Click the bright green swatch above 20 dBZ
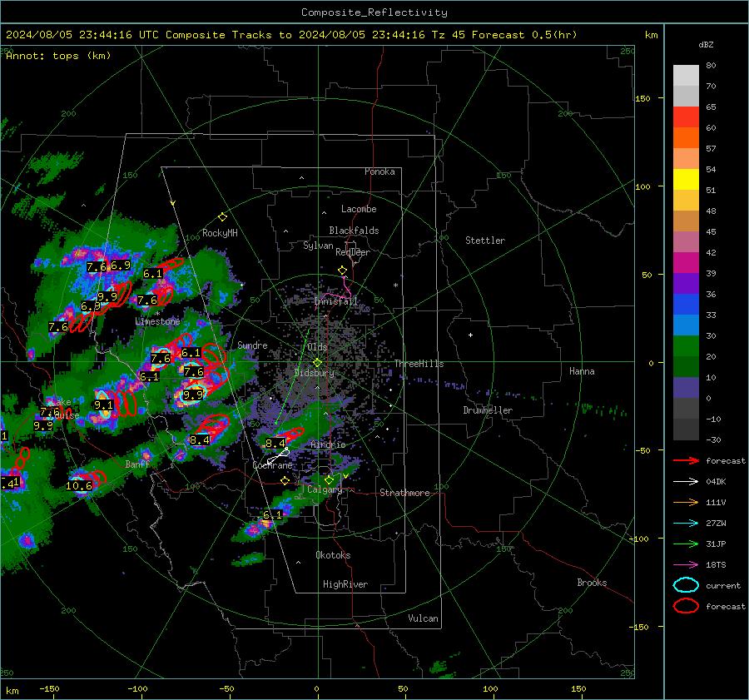 686,345
